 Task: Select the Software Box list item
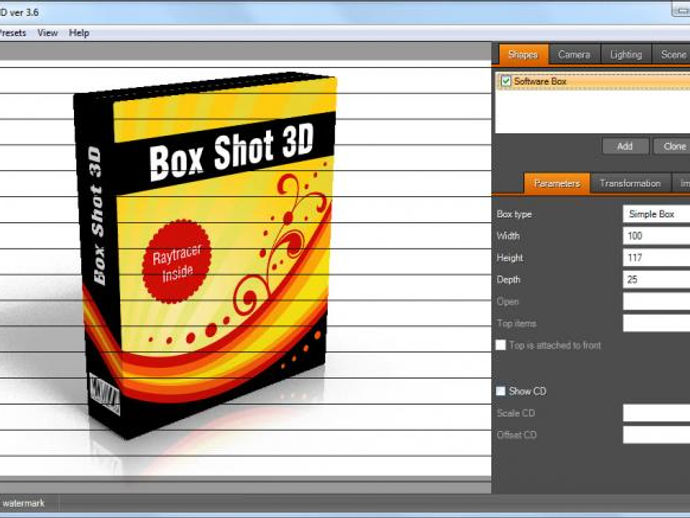[593, 81]
